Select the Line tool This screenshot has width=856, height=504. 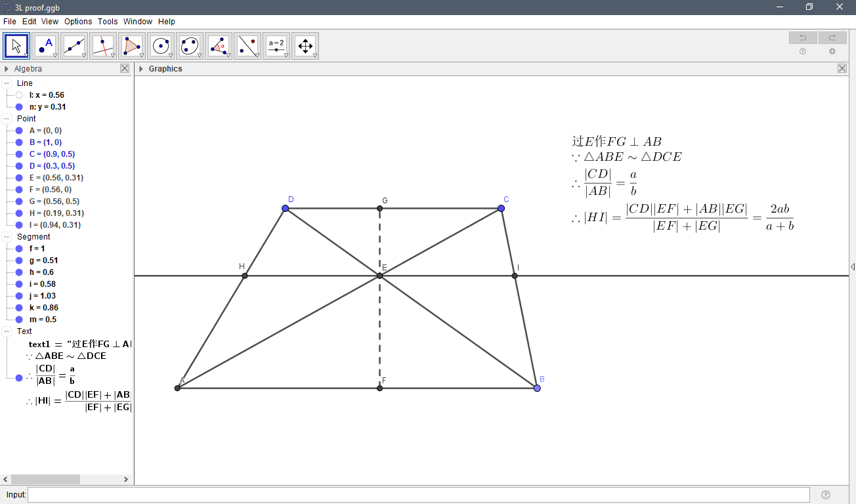(74, 45)
